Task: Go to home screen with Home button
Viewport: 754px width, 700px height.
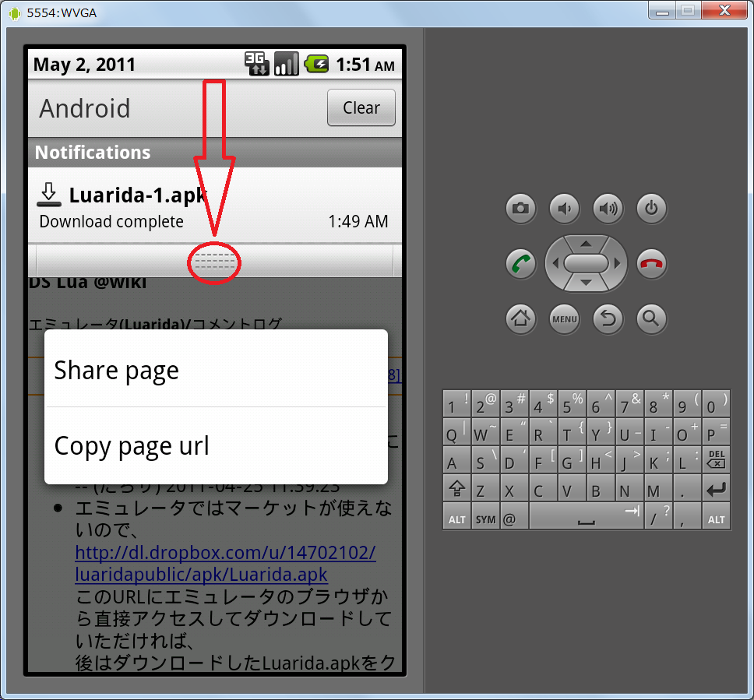Action: [521, 318]
